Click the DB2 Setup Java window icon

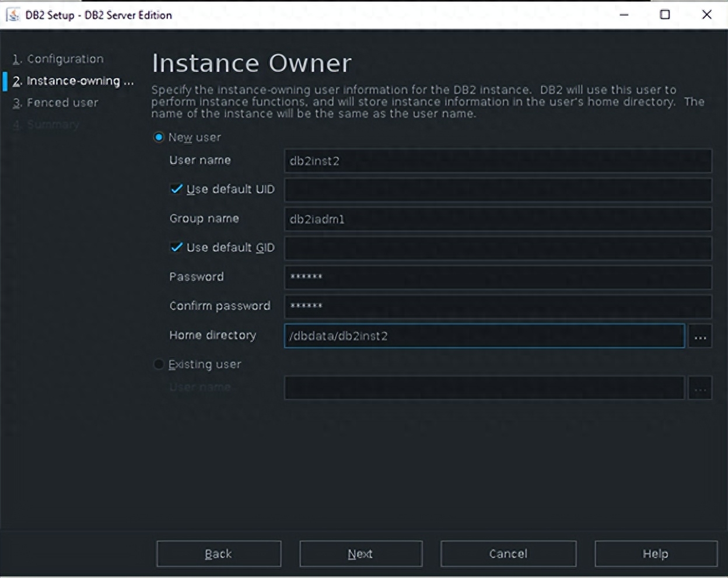[x=13, y=15]
